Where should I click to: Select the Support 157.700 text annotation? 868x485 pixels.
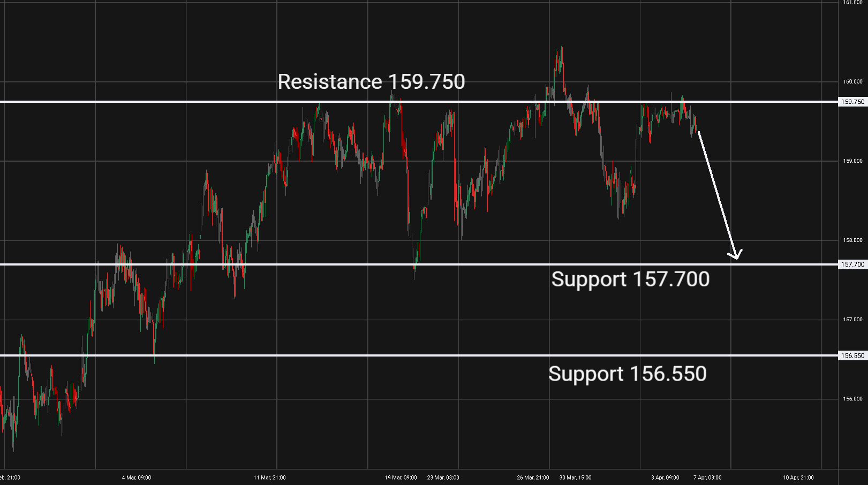tap(630, 279)
